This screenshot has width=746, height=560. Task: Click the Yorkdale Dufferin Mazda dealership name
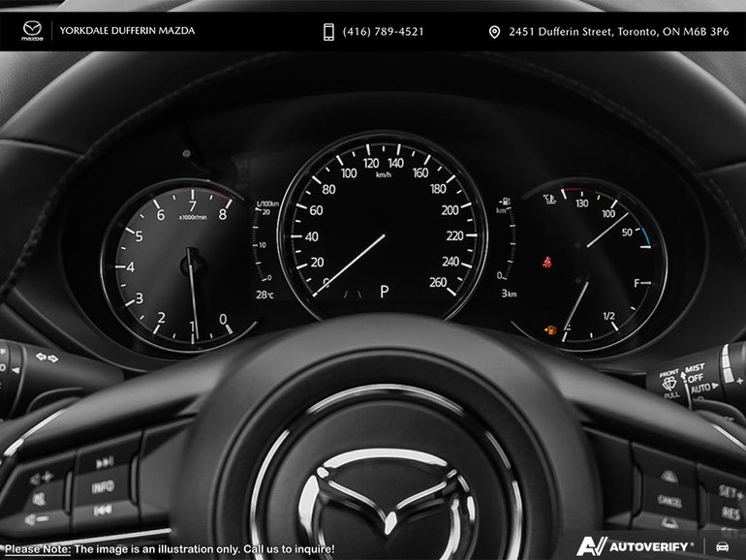pos(127,31)
